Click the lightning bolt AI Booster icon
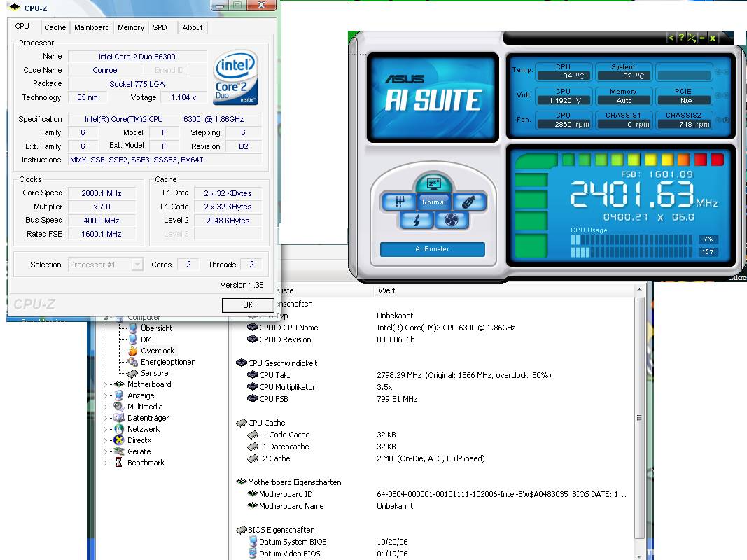 417,220
